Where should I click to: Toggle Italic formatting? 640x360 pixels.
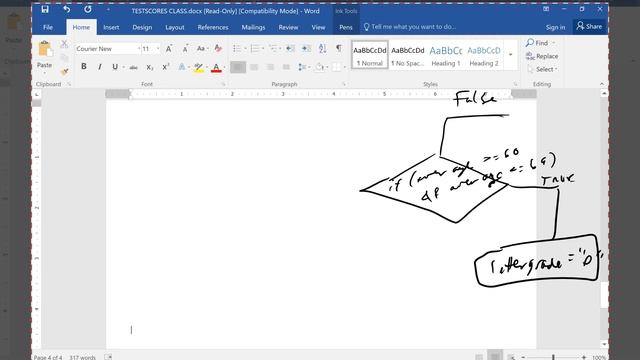tap(100, 67)
